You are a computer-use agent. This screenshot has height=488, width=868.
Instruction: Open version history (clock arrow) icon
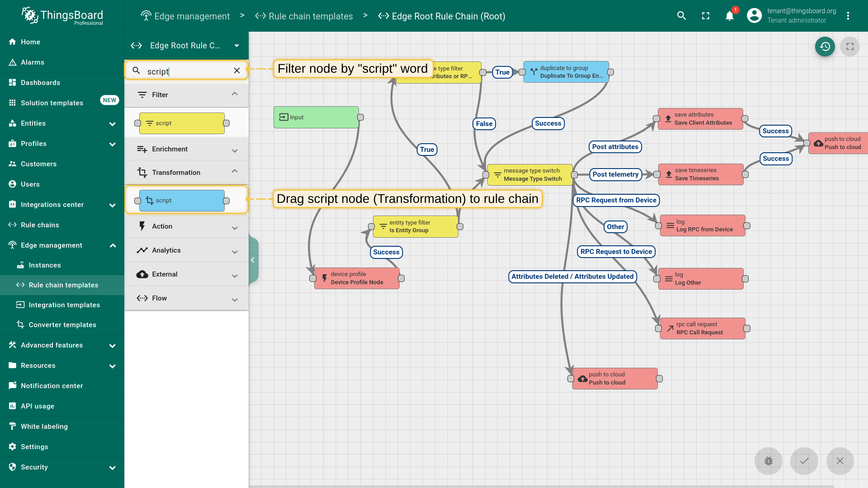coord(825,47)
